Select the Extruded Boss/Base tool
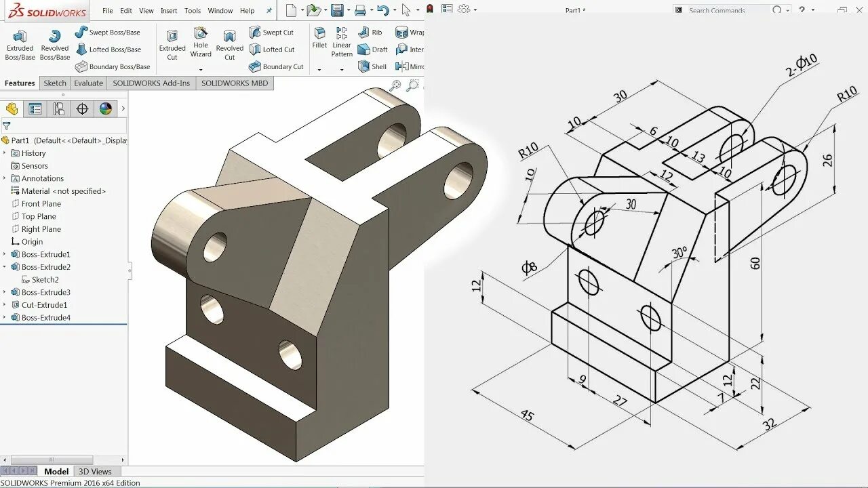 (20, 45)
